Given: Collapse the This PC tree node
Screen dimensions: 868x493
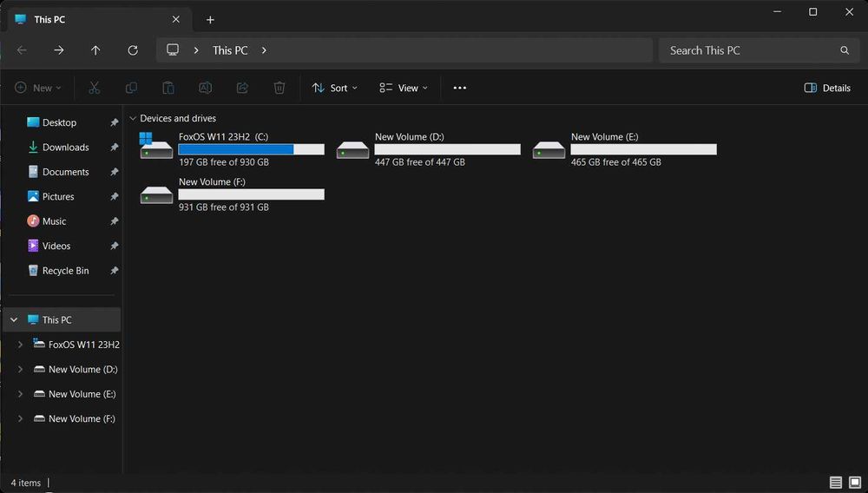Looking at the screenshot, I should [14, 319].
